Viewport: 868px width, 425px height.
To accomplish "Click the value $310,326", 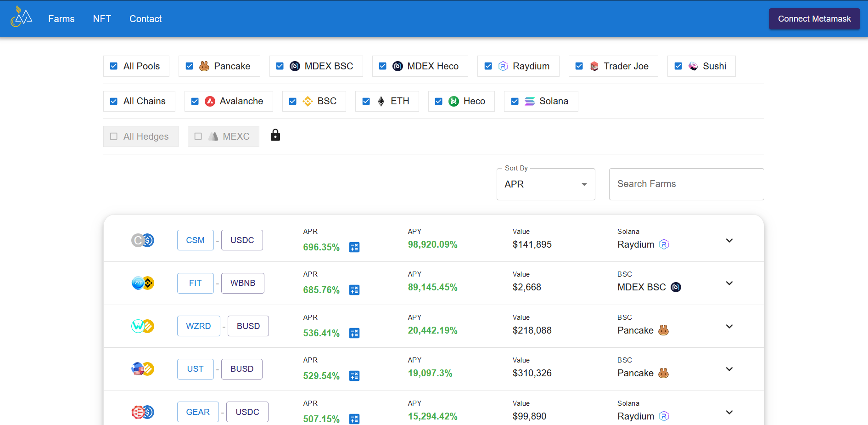I will [x=532, y=373].
